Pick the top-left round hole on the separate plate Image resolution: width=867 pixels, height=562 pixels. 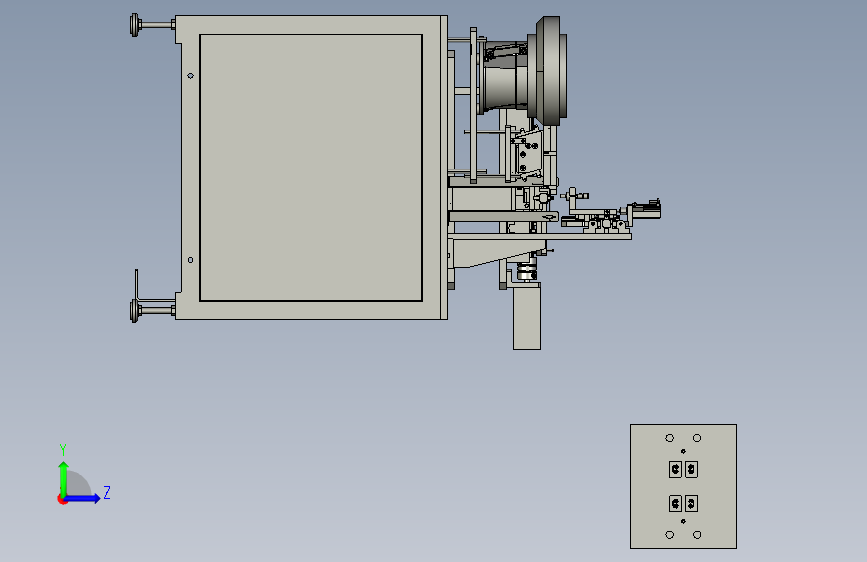(670, 438)
